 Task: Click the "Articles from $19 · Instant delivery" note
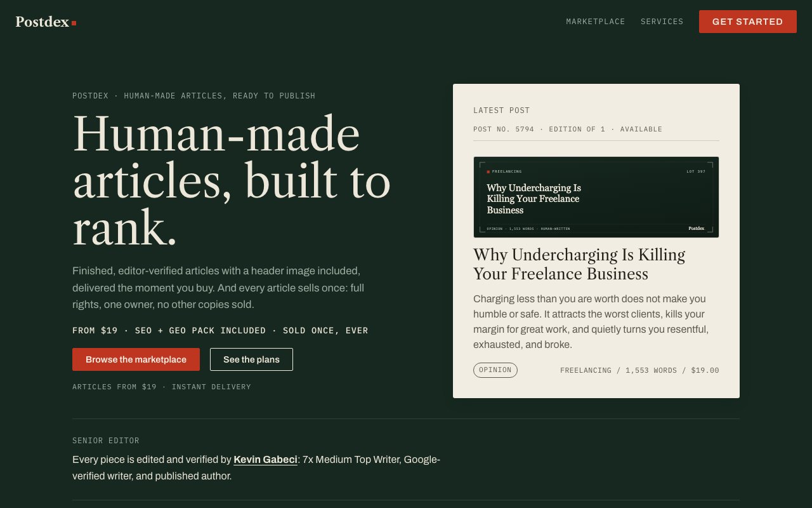(161, 387)
